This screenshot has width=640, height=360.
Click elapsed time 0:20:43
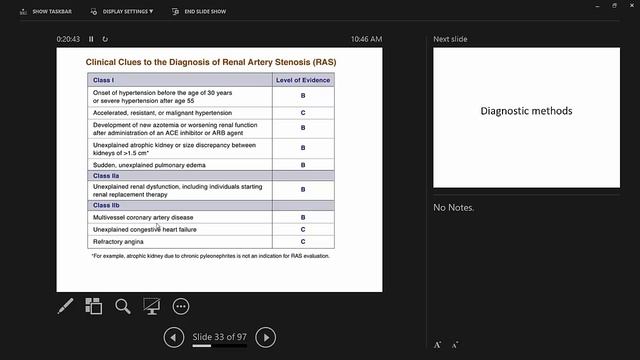point(68,39)
